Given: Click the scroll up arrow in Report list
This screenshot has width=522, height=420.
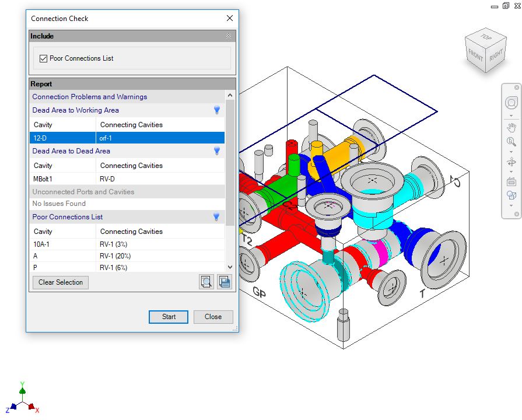Looking at the screenshot, I should click(230, 95).
